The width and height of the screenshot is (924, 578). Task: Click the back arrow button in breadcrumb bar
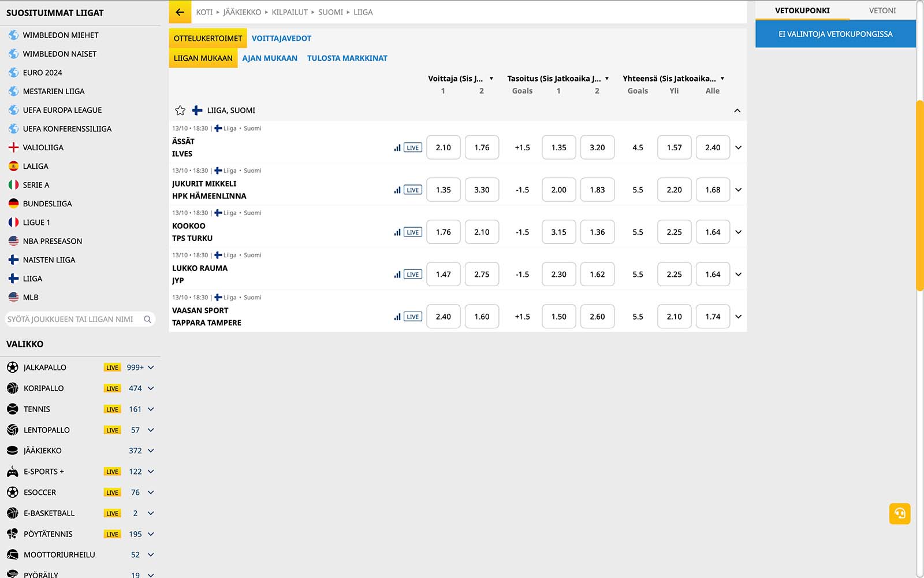[x=180, y=12]
